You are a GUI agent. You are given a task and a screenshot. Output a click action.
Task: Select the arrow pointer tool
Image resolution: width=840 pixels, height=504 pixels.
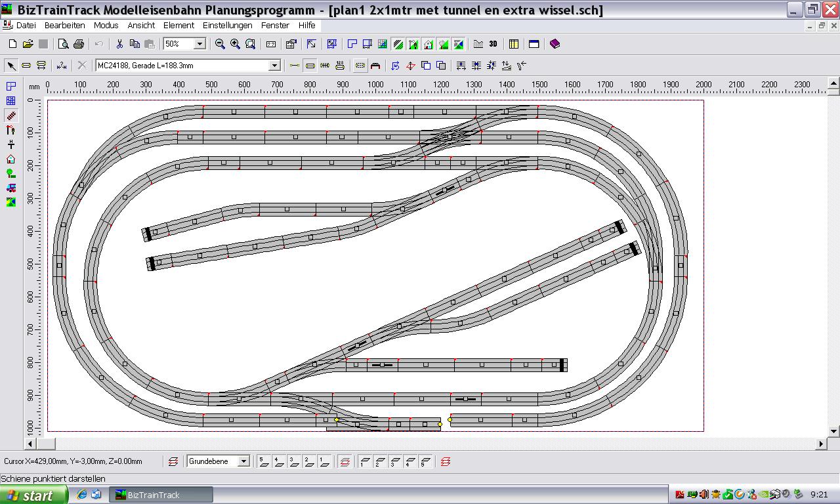pos(11,66)
